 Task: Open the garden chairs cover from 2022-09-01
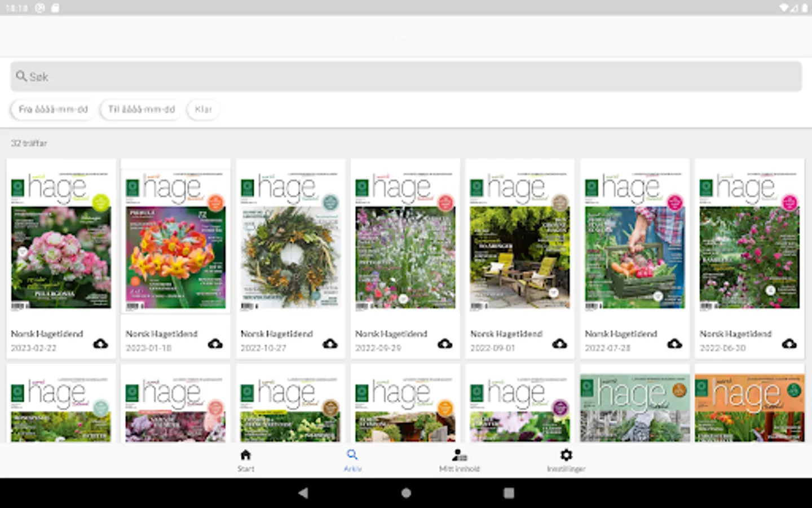[520, 240]
